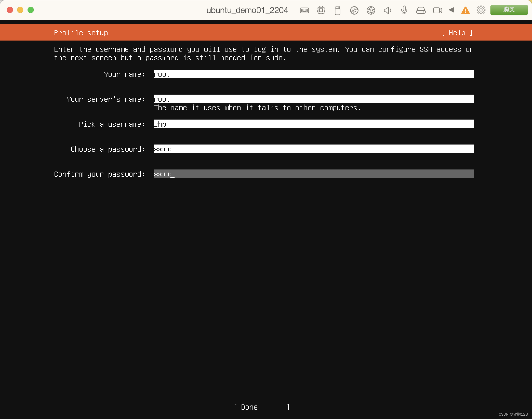The width and height of the screenshot is (532, 419).
Task: Open the keyboard settings icon
Action: pyautogui.click(x=304, y=10)
